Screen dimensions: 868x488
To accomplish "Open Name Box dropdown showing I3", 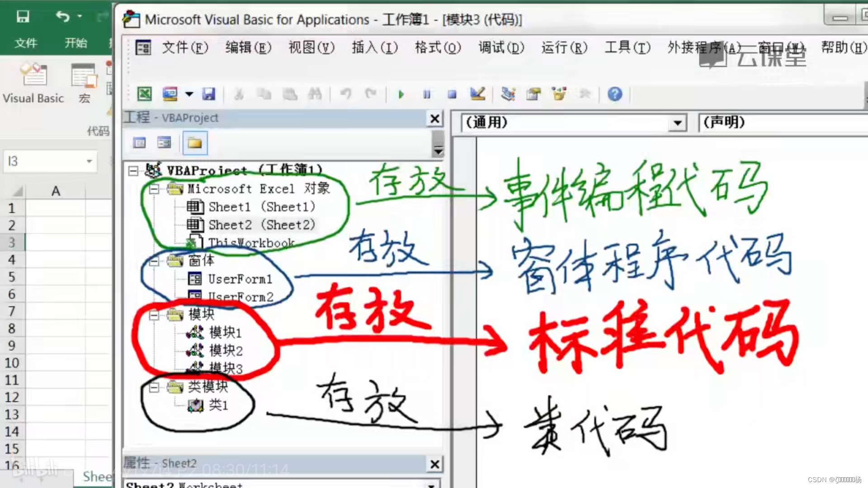I will pyautogui.click(x=89, y=161).
